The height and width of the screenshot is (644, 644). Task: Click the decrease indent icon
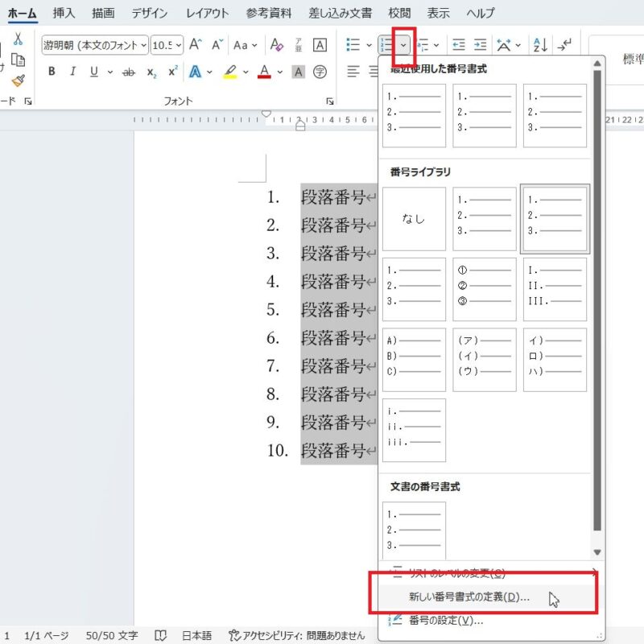click(x=459, y=45)
